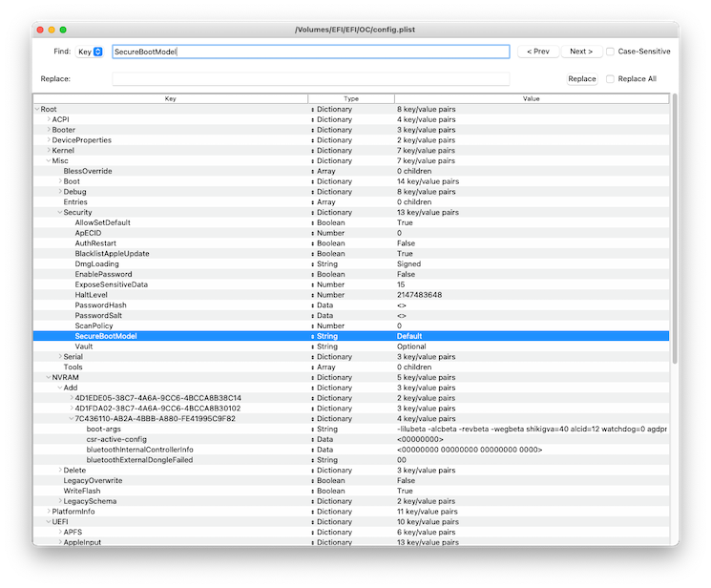Select the PasswordHash row

pyautogui.click(x=351, y=305)
